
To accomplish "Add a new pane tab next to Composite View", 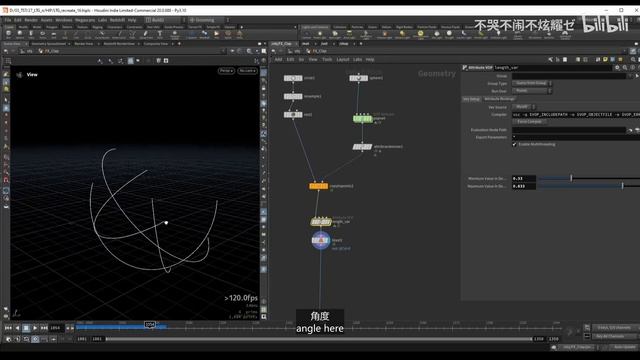I will (179, 44).
